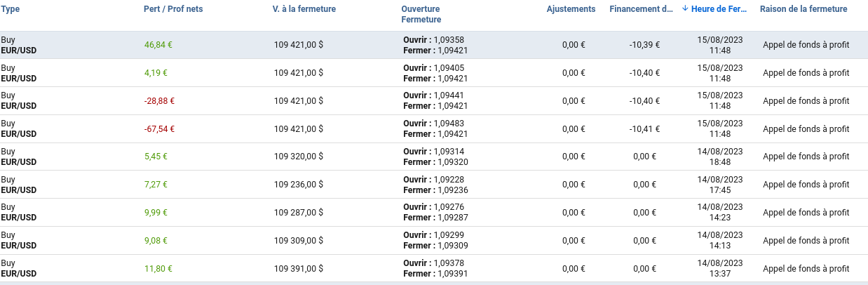The height and width of the screenshot is (285, 868).
Task: Open the trade with 9,99 € profit
Action: click(x=156, y=213)
